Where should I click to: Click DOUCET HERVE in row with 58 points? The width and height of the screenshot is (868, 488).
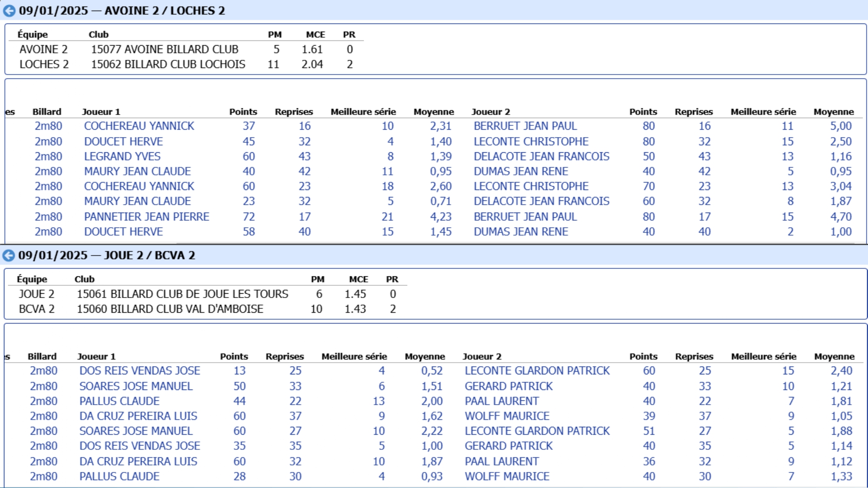(x=123, y=232)
